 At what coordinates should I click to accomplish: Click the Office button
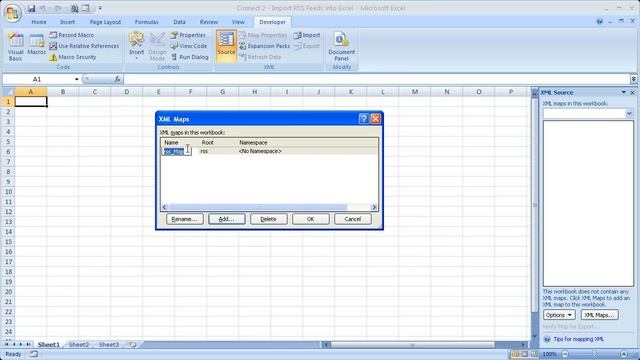[13, 13]
